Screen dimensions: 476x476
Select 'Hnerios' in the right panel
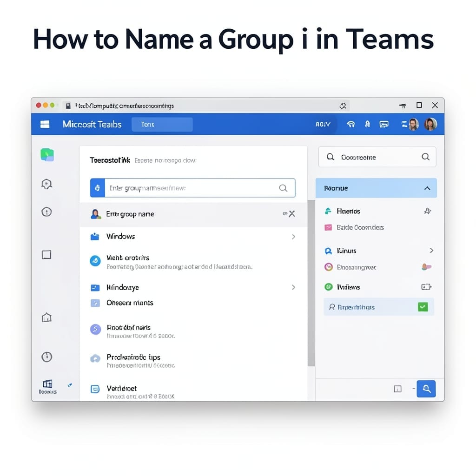click(x=348, y=211)
